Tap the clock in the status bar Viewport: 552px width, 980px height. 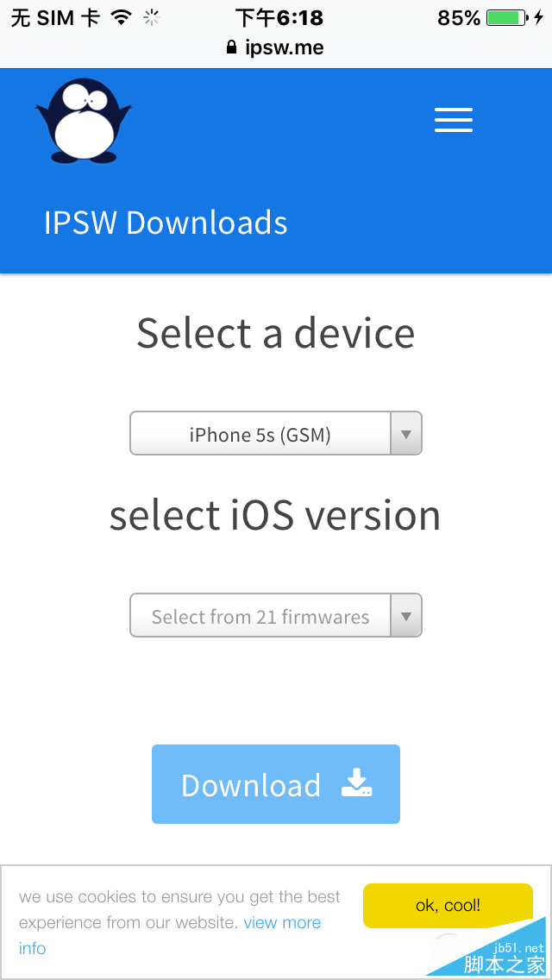click(x=279, y=17)
